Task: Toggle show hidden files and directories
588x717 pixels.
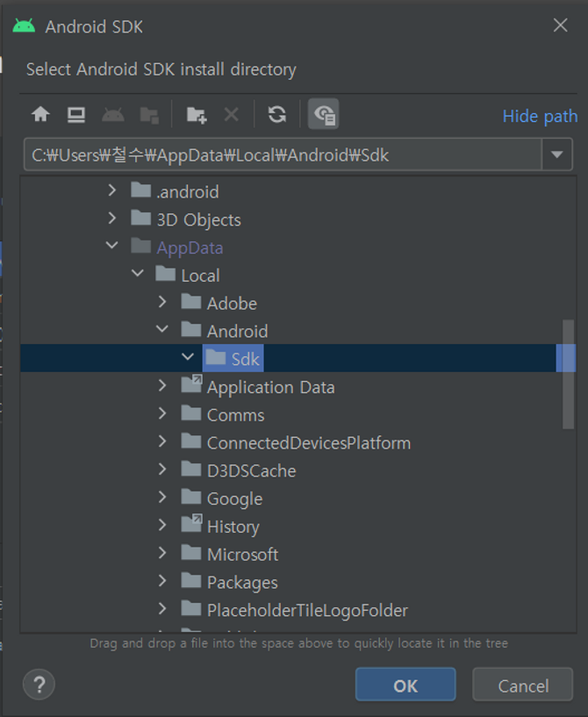Action: 324,114
